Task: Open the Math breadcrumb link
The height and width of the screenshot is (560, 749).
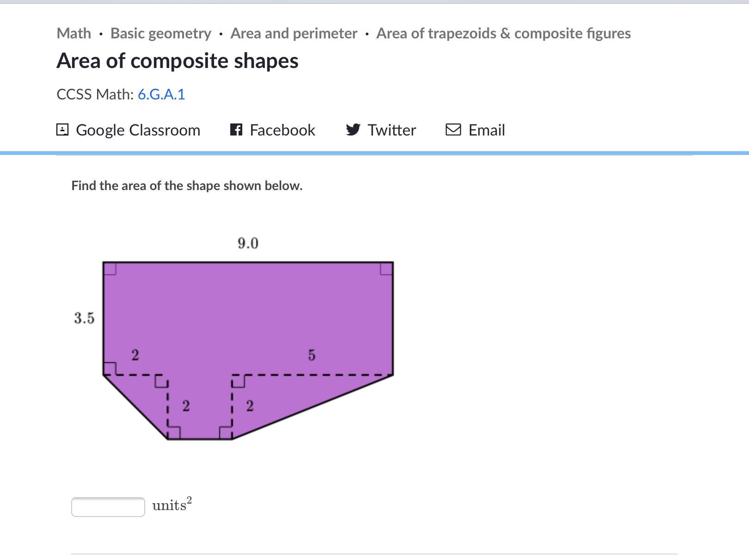Action: [74, 33]
